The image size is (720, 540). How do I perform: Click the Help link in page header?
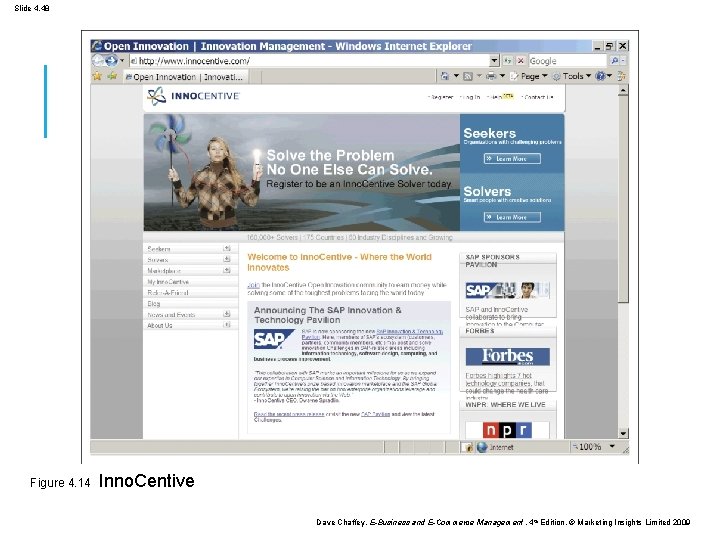pyautogui.click(x=495, y=97)
